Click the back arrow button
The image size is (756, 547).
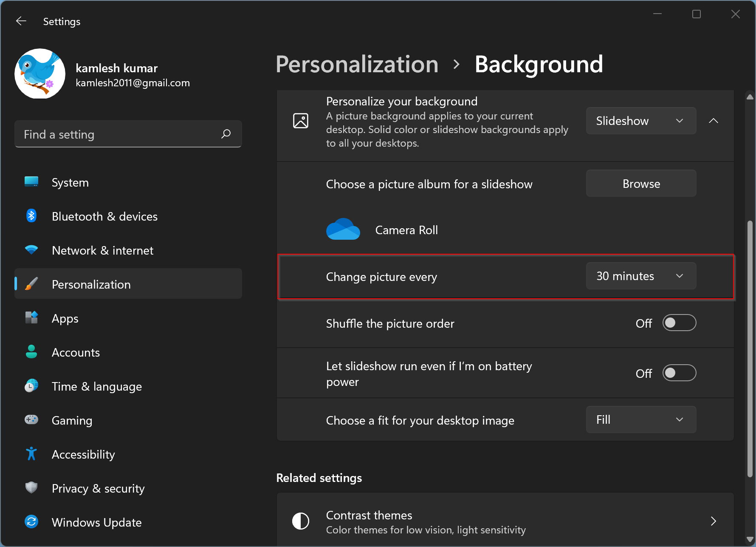21,21
